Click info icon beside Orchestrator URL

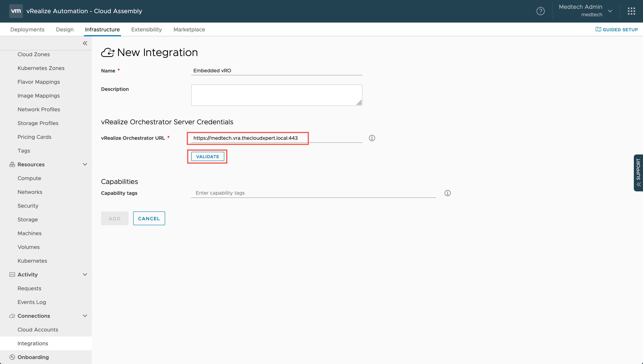372,138
